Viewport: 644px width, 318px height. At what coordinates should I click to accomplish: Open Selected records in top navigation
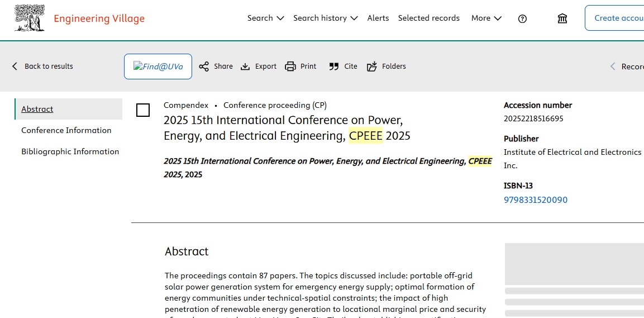click(429, 18)
